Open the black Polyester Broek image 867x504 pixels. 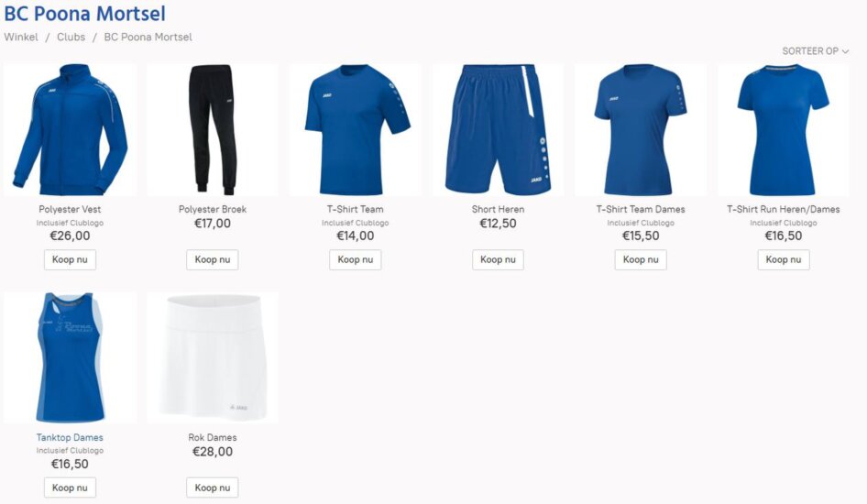click(x=213, y=130)
